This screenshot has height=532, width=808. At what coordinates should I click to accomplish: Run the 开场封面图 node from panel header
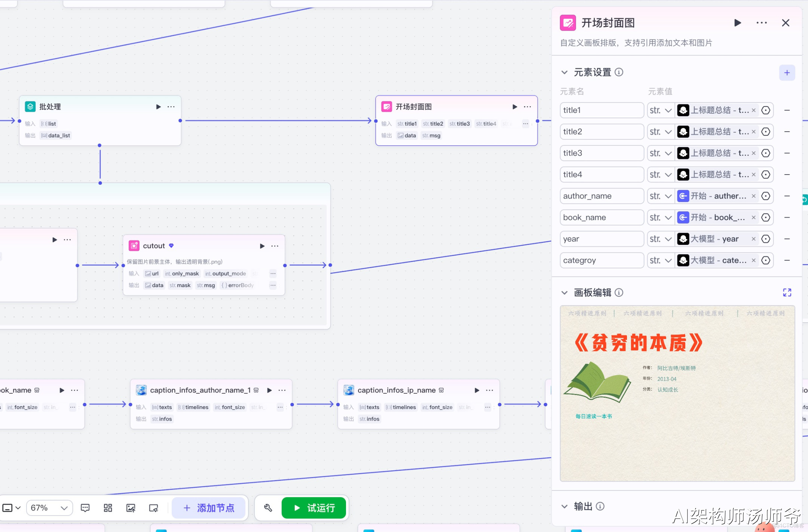(x=737, y=23)
